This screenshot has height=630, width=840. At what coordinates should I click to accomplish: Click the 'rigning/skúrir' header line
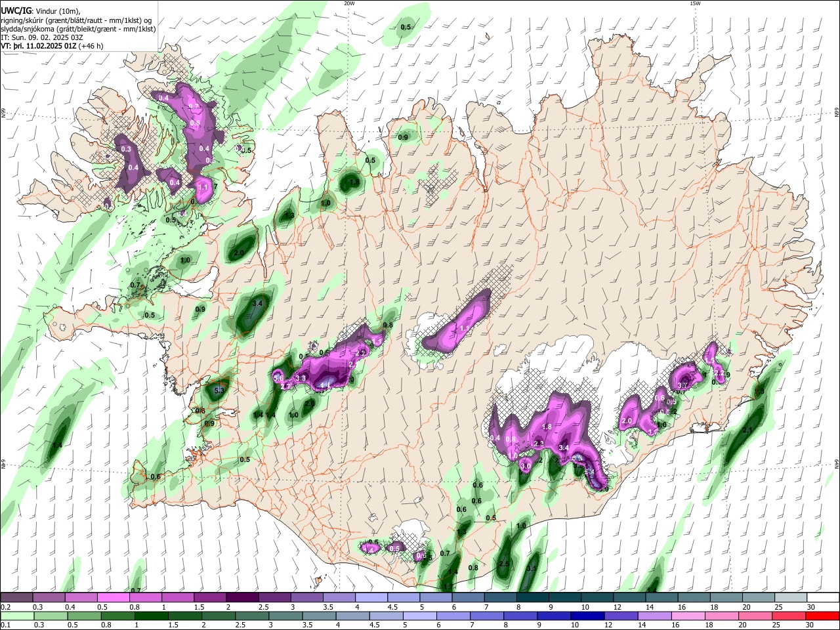pos(75,20)
